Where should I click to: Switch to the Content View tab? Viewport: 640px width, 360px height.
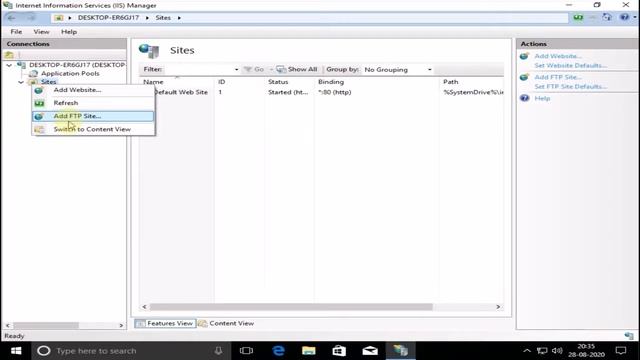pos(226,323)
